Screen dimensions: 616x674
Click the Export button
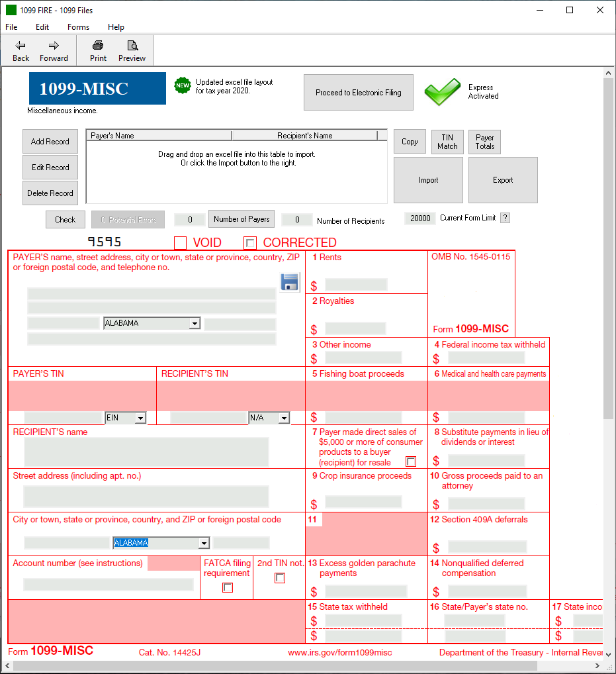(503, 180)
